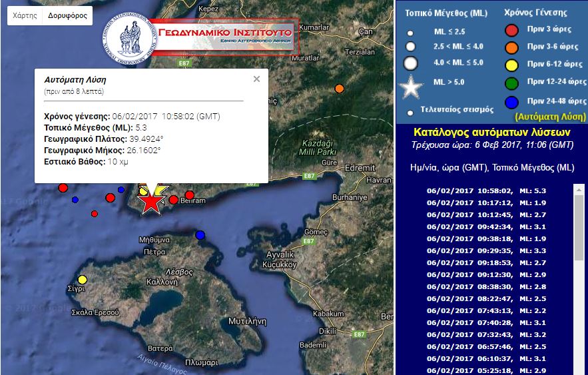The width and height of the screenshot is (588, 375).
Task: Click red Πριν 3 ώρες legend swatch
Action: [511, 30]
